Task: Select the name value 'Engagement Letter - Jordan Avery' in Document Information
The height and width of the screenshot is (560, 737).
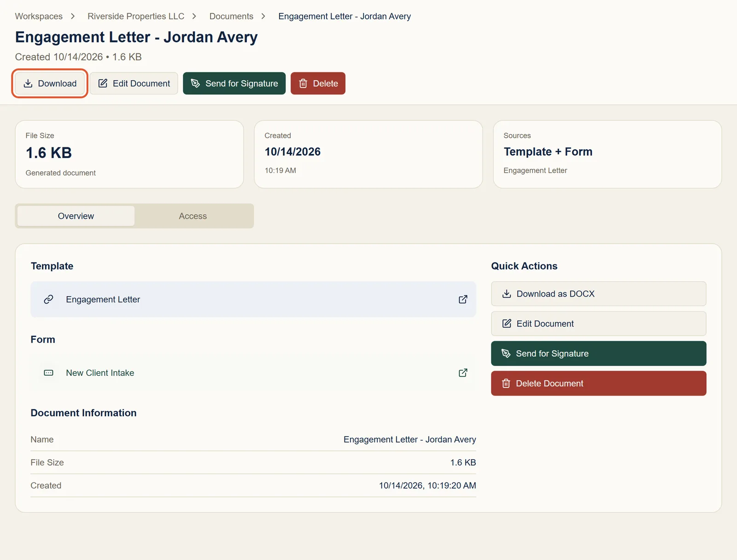Action: tap(409, 439)
